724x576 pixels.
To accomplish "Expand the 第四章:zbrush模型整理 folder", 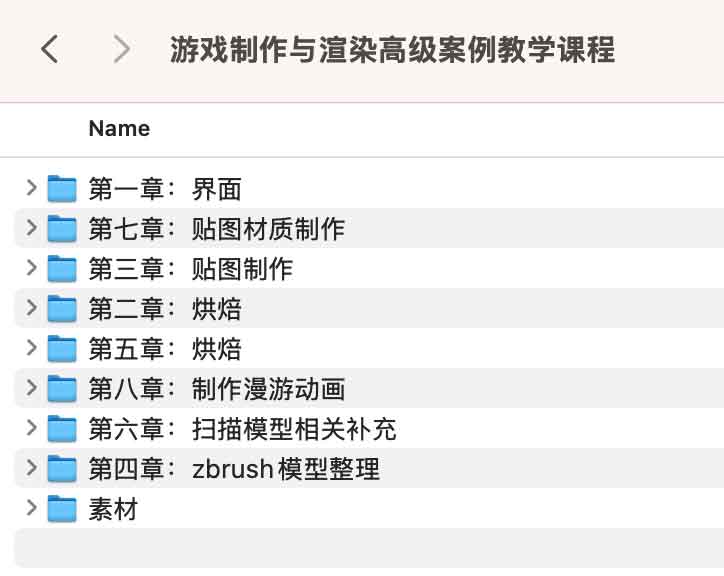I will 31,467.
